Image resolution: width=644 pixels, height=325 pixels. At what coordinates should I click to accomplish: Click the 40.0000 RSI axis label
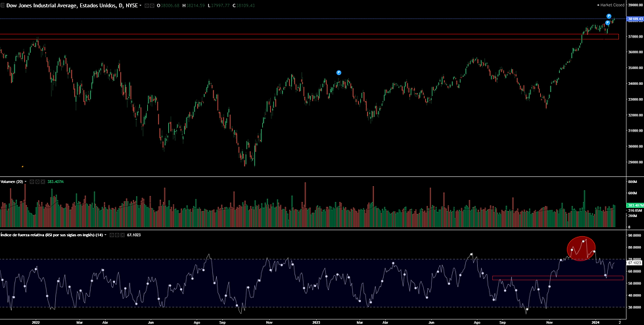(635, 295)
